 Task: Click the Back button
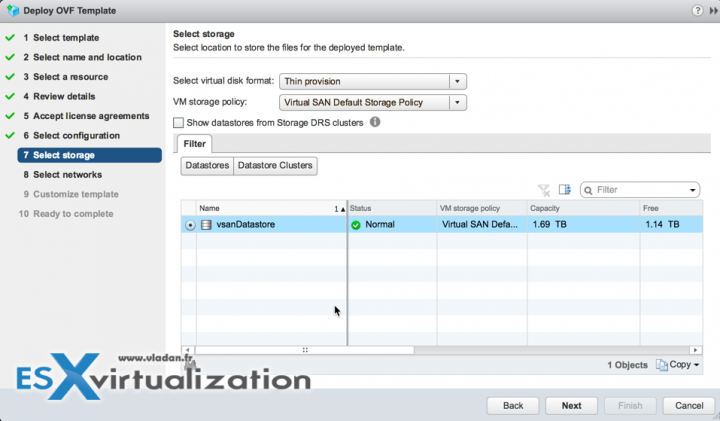point(513,405)
